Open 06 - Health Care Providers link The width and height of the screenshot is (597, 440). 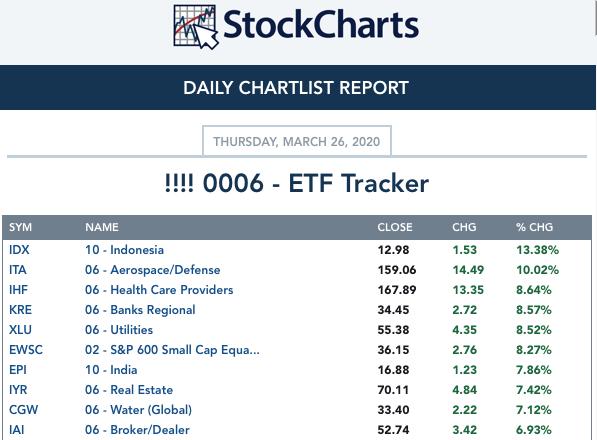(159, 290)
